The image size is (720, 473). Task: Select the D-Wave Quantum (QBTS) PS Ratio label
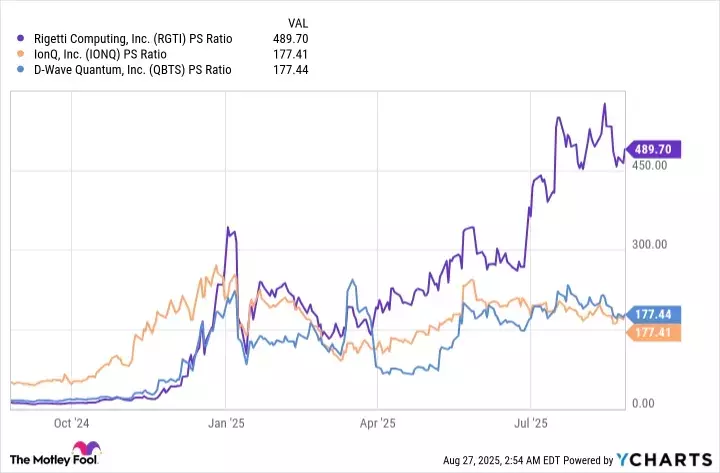(128, 70)
